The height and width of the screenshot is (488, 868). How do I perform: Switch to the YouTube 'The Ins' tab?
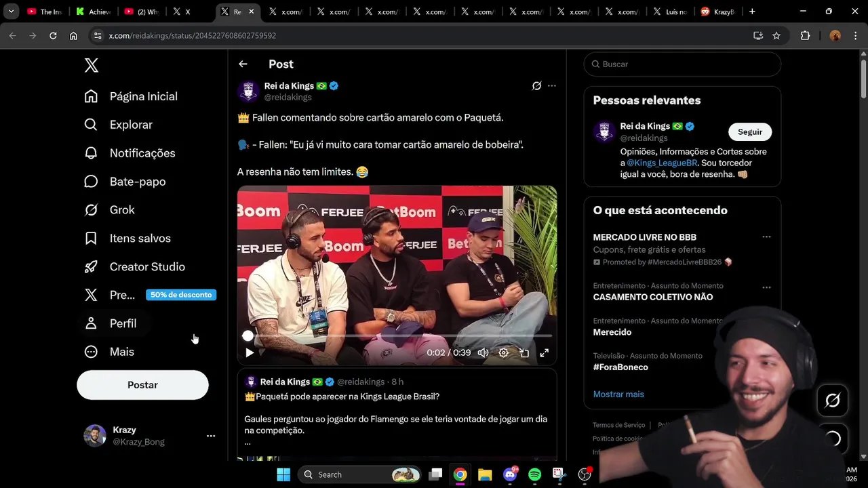[45, 12]
